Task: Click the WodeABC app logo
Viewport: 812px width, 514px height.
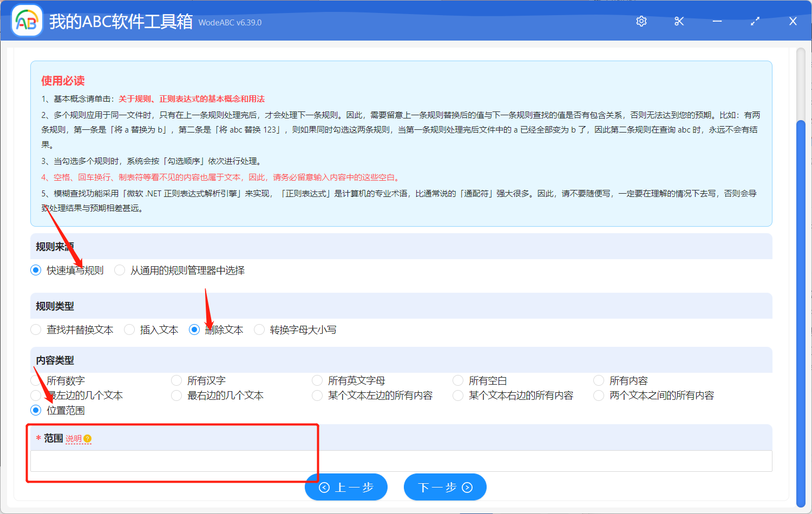Action: tap(27, 21)
